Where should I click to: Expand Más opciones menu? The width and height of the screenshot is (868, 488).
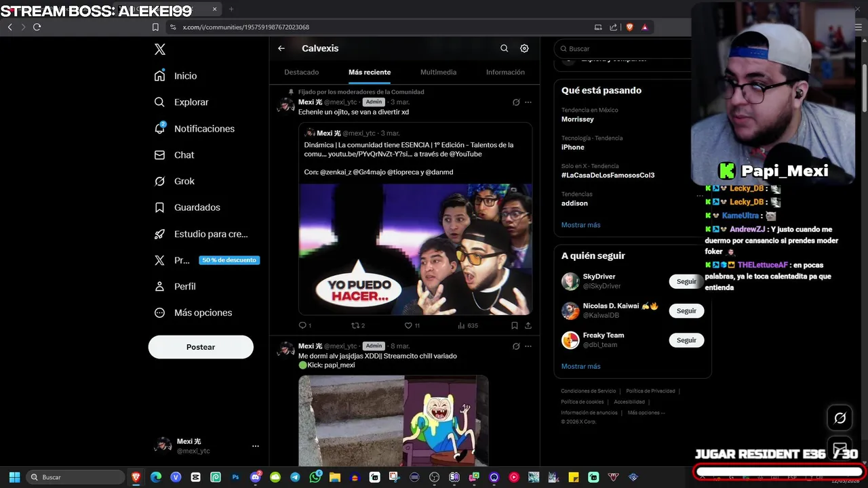(193, 313)
